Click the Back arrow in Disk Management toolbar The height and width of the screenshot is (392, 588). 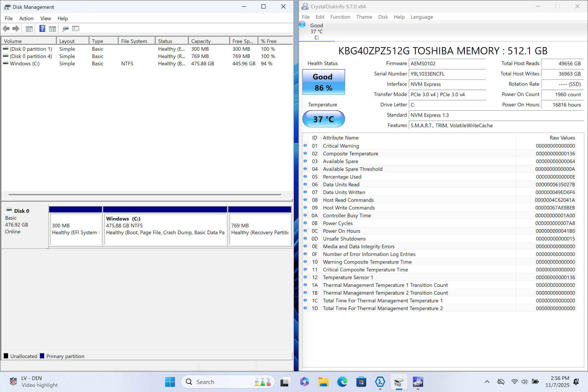pos(6,29)
